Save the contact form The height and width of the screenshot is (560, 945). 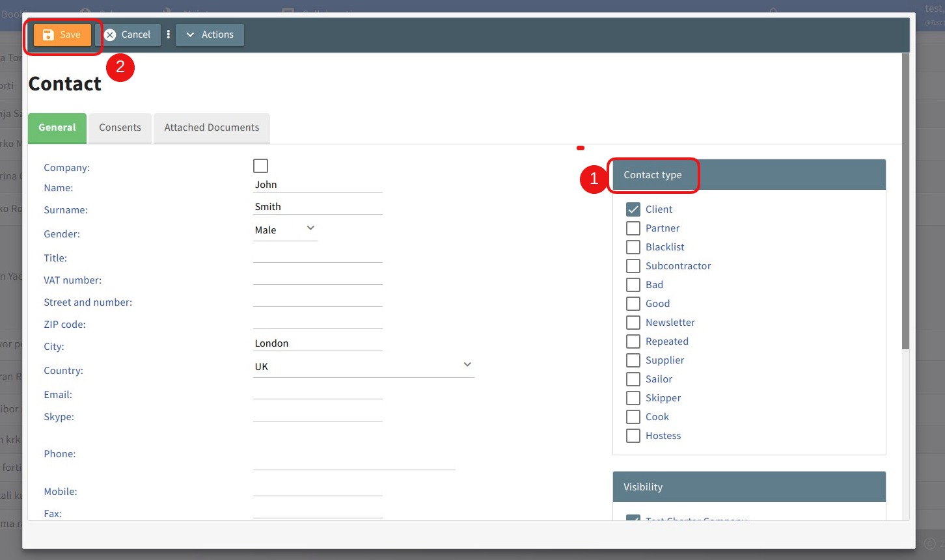coord(62,35)
